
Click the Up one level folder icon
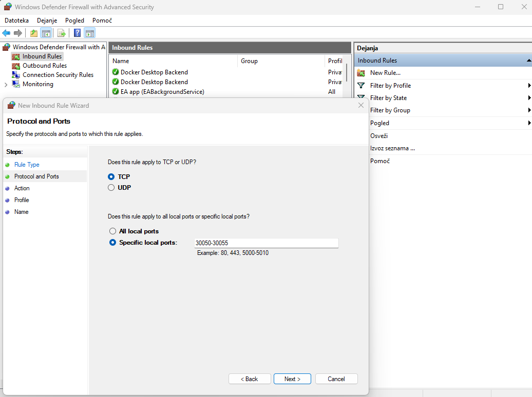[34, 33]
